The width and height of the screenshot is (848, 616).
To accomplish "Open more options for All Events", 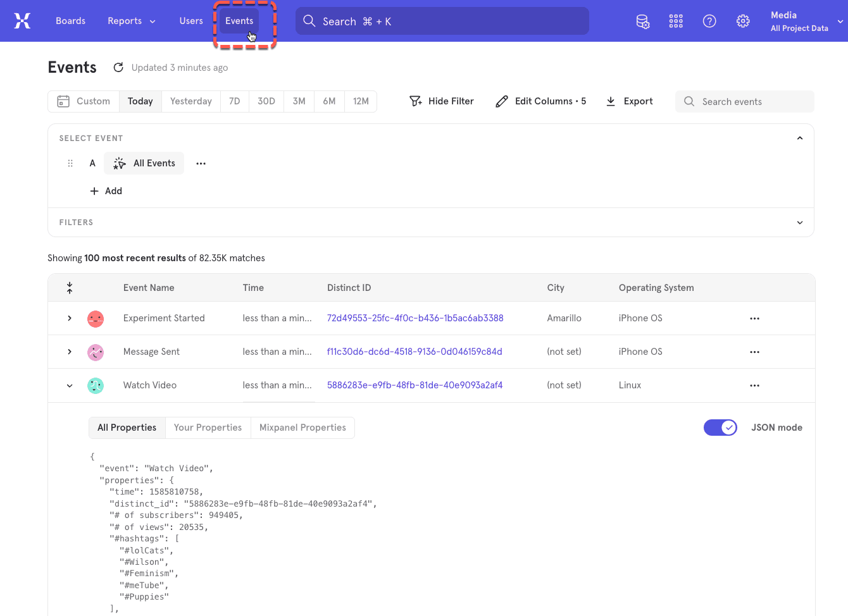I will tap(201, 163).
